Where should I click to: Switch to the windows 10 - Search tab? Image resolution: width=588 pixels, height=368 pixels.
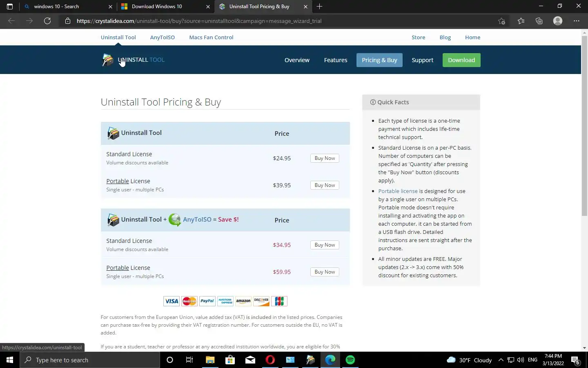(x=68, y=7)
